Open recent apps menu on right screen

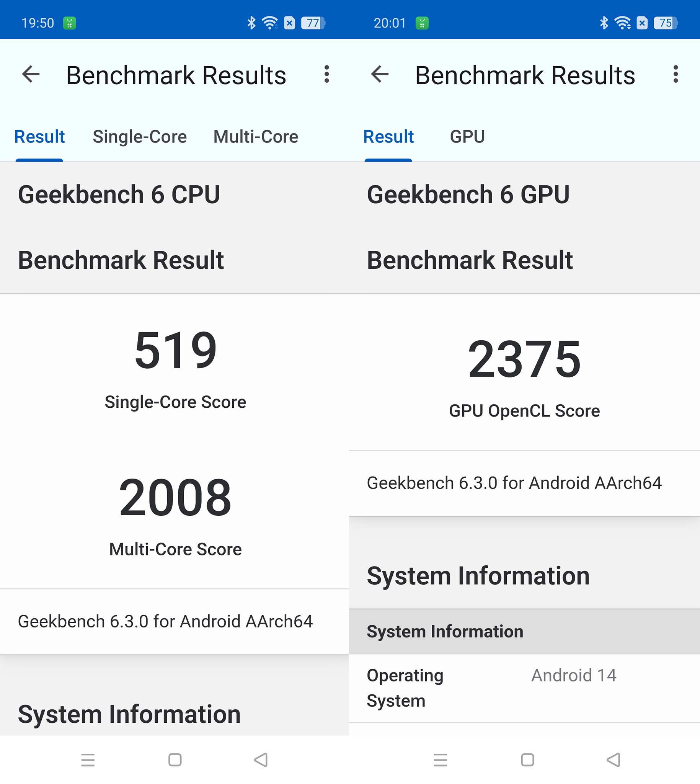(441, 760)
